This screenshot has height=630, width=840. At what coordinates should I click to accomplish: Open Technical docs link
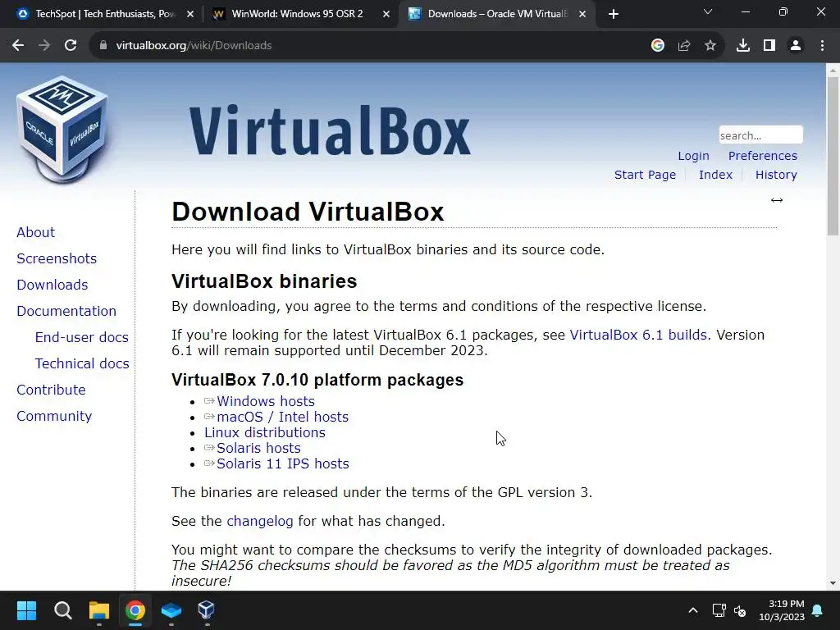tap(83, 363)
